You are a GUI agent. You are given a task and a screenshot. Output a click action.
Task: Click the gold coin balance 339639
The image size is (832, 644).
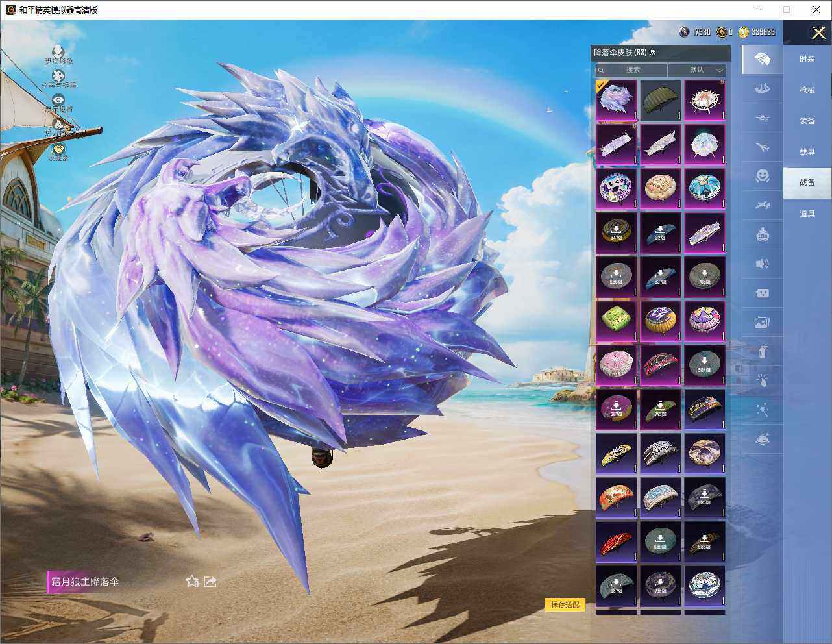(757, 32)
